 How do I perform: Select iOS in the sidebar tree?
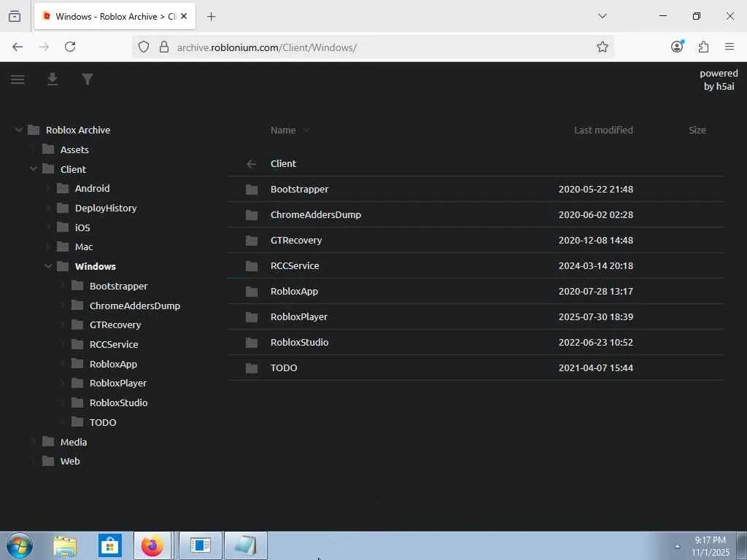[x=82, y=227]
